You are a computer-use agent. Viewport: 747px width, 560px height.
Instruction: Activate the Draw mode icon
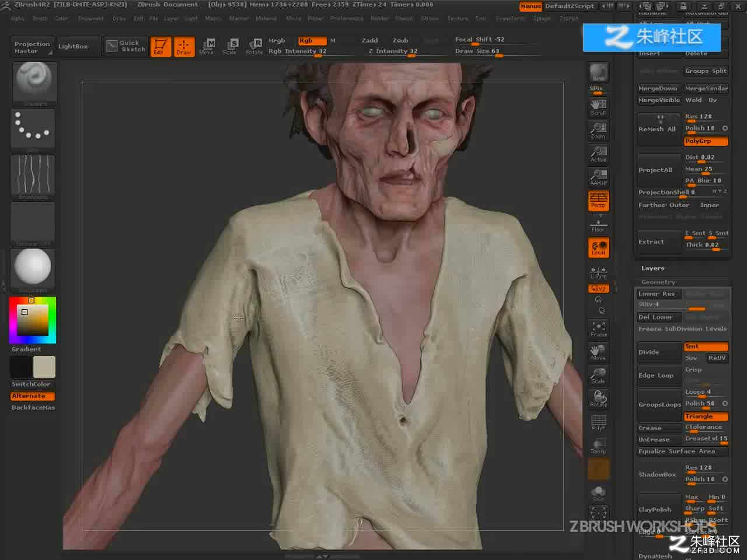(x=184, y=47)
